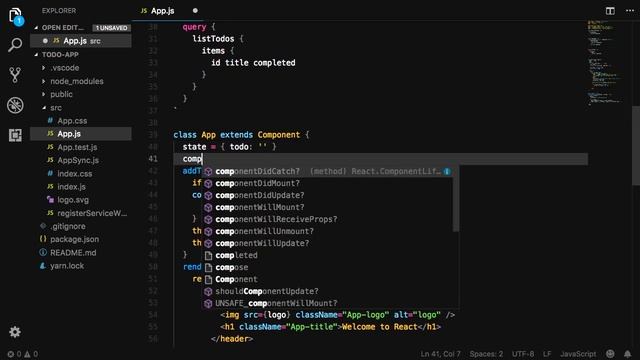
Task: Choose the Component suggestion
Action: [327, 280]
